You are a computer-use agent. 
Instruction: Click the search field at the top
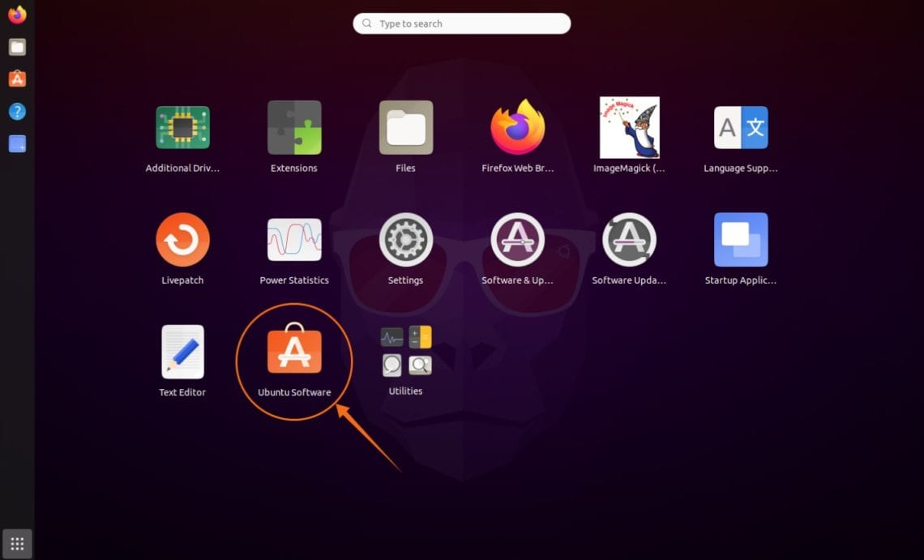(461, 24)
